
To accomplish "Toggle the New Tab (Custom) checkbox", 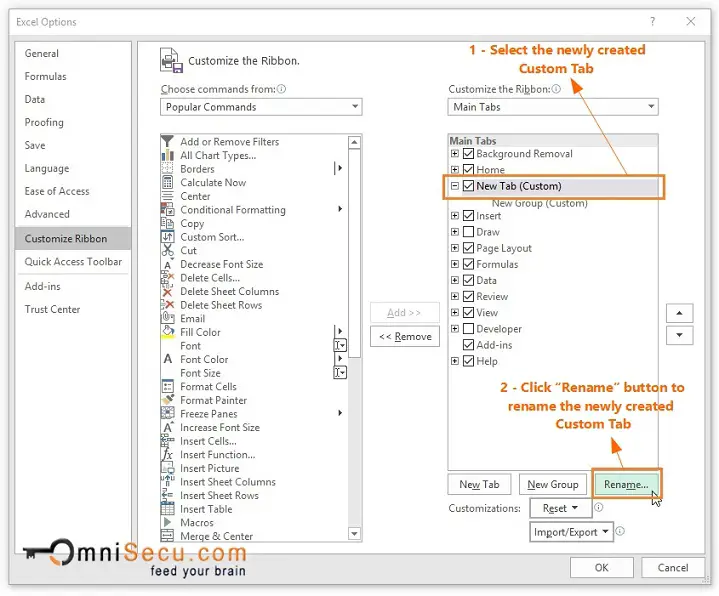I will click(x=468, y=186).
